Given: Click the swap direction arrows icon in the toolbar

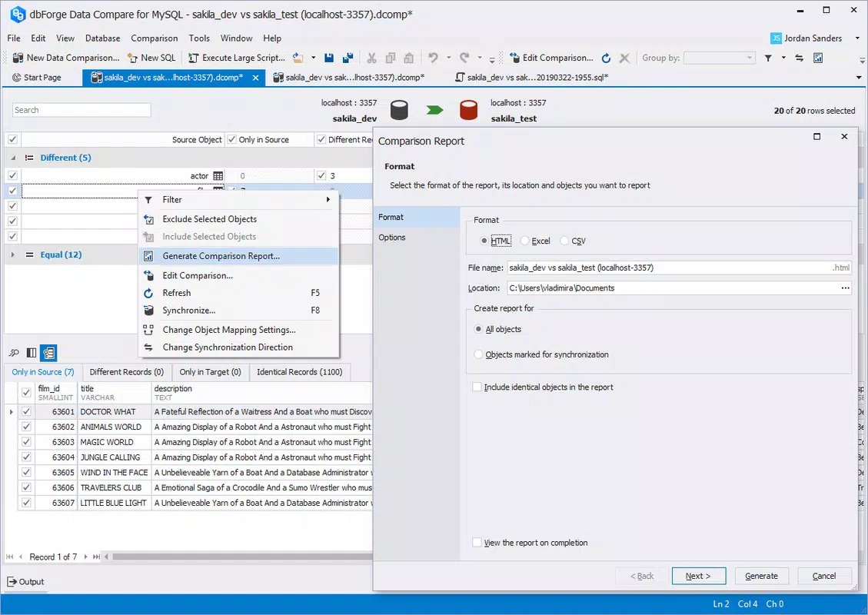Looking at the screenshot, I should click(800, 58).
